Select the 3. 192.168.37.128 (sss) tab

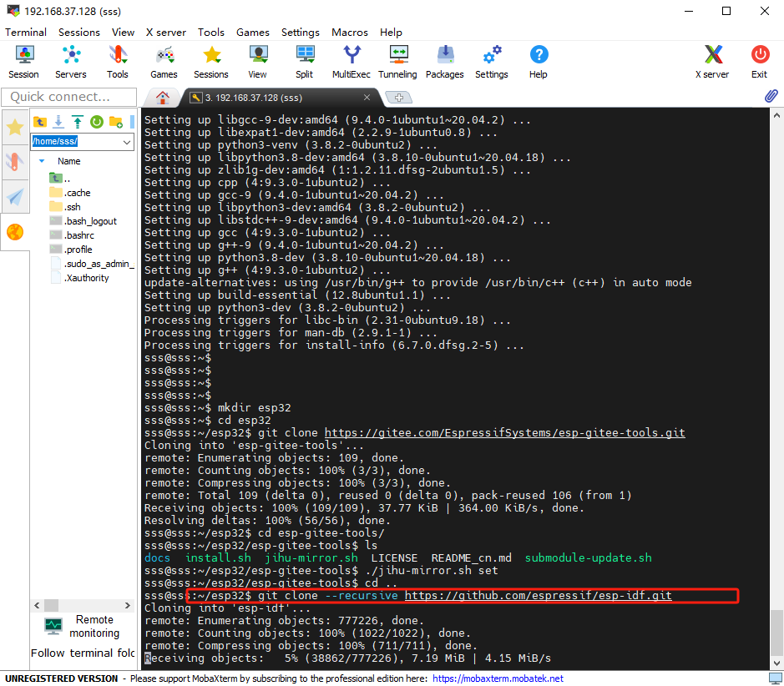(252, 98)
